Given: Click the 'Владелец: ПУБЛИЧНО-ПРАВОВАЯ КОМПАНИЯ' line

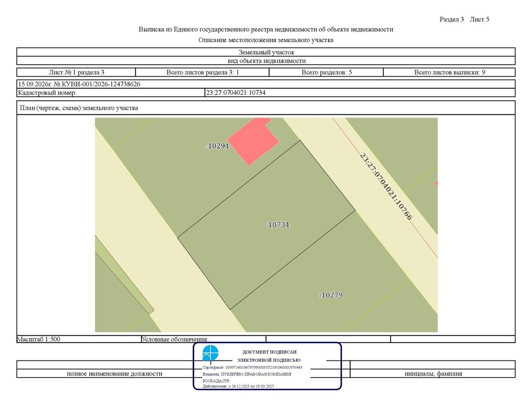Looking at the screenshot, I should click(247, 374).
